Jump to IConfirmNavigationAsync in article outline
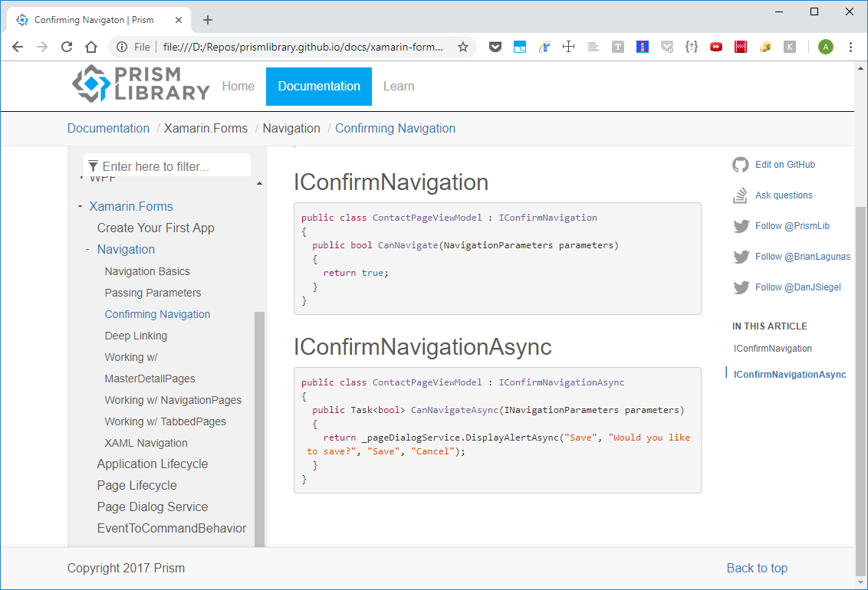Viewport: 868px width, 590px height. 790,375
